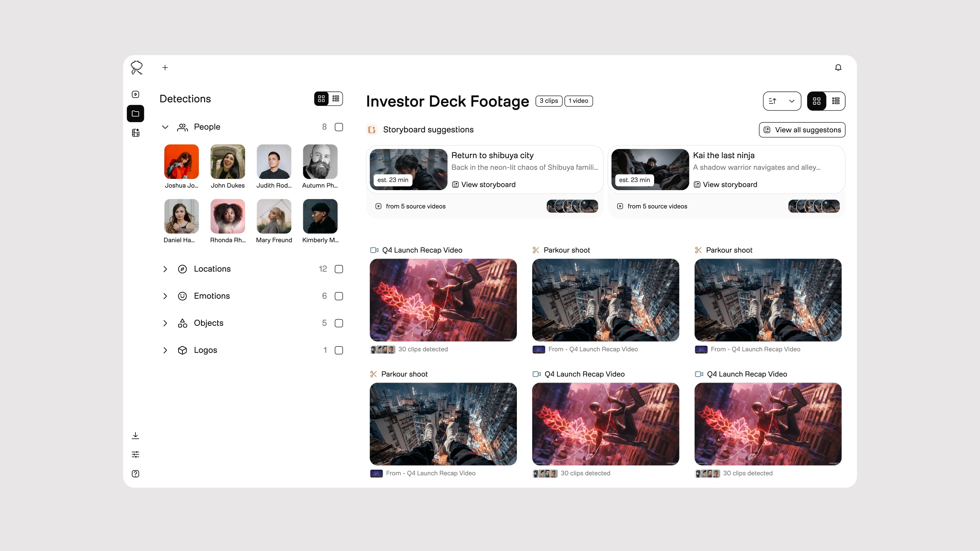Screen dimensions: 980x551
Task: Select the folder icon in sidebar
Action: [x=135, y=114]
